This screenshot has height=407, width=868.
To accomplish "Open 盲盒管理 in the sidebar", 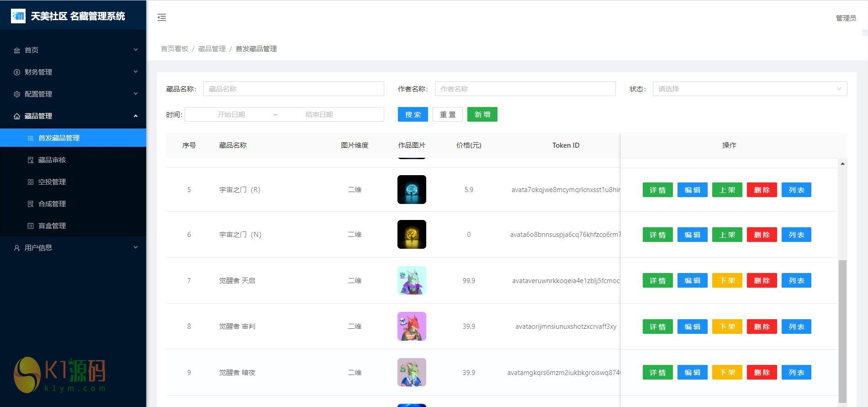I will click(x=52, y=226).
